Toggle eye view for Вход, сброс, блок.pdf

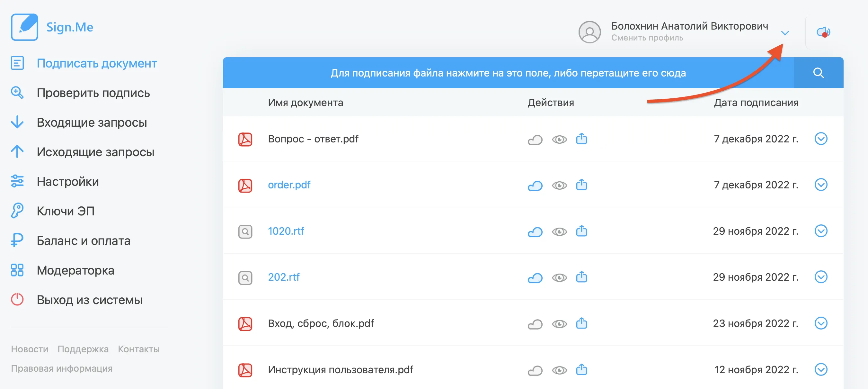click(559, 324)
